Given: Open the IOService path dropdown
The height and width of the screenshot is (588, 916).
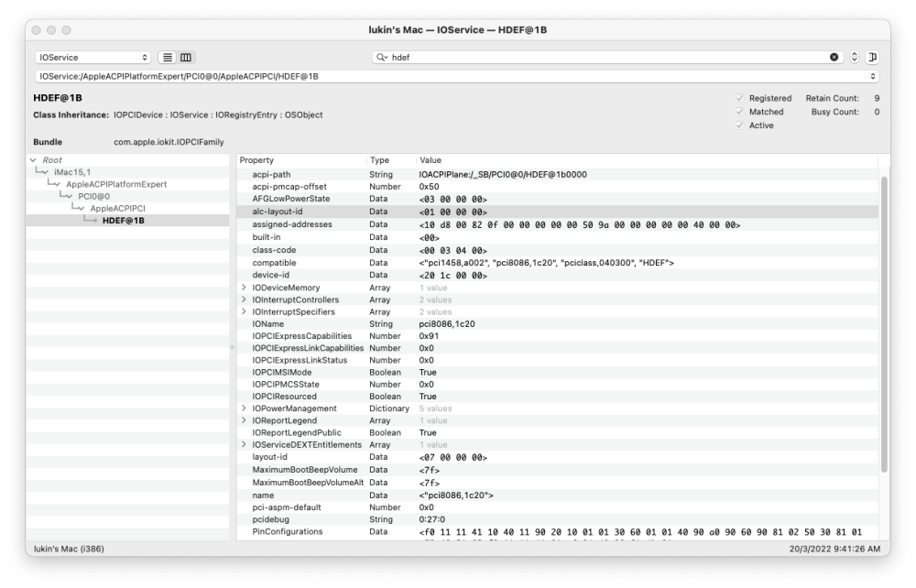Looking at the screenshot, I should pyautogui.click(x=457, y=77).
